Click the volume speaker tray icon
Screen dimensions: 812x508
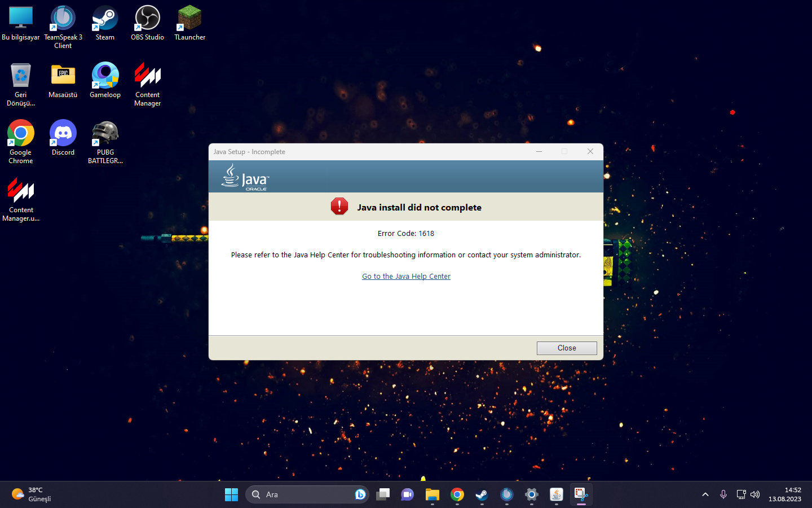(756, 494)
